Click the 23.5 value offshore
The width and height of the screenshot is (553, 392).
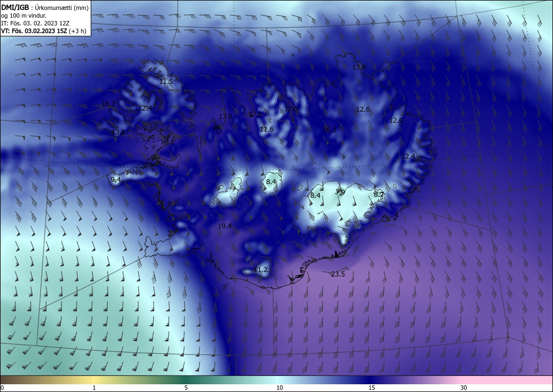[x=338, y=274]
